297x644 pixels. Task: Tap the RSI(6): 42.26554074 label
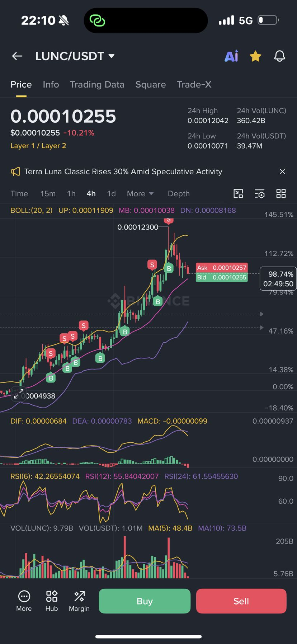[x=45, y=476]
